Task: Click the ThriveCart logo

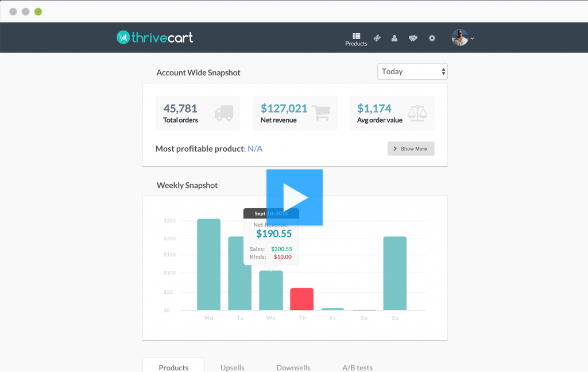Action: click(x=155, y=38)
